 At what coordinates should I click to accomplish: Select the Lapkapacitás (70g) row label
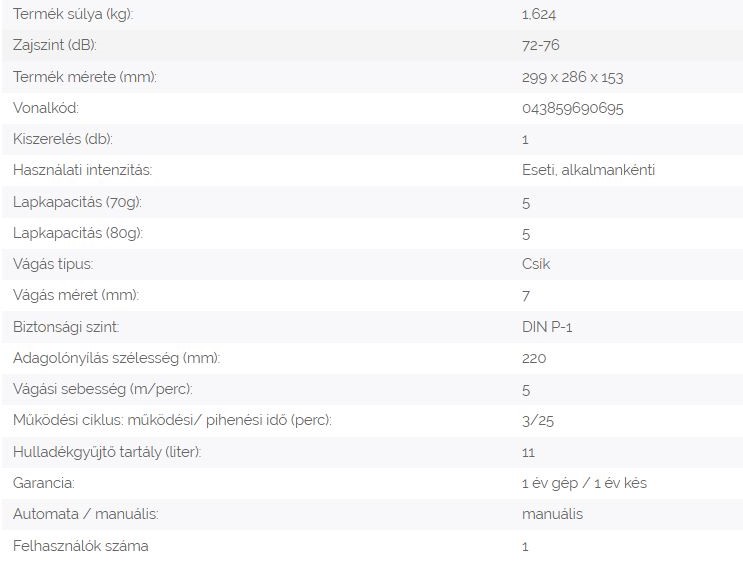[x=77, y=202]
